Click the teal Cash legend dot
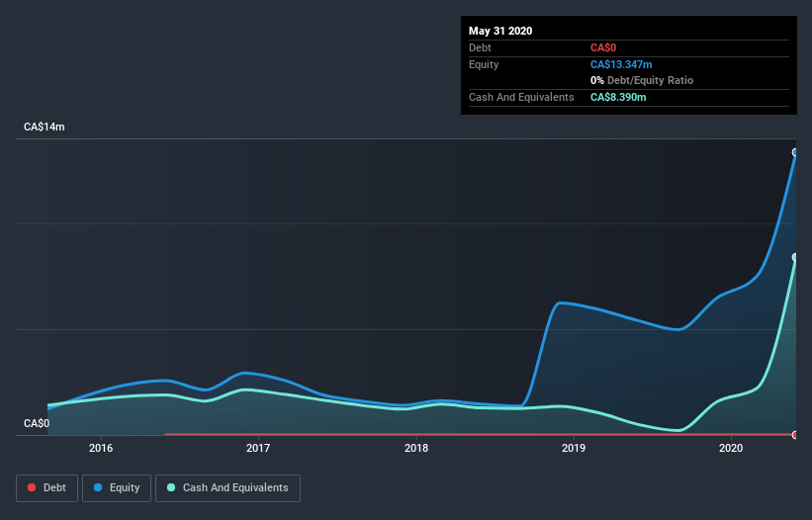812x520 pixels. (x=171, y=487)
